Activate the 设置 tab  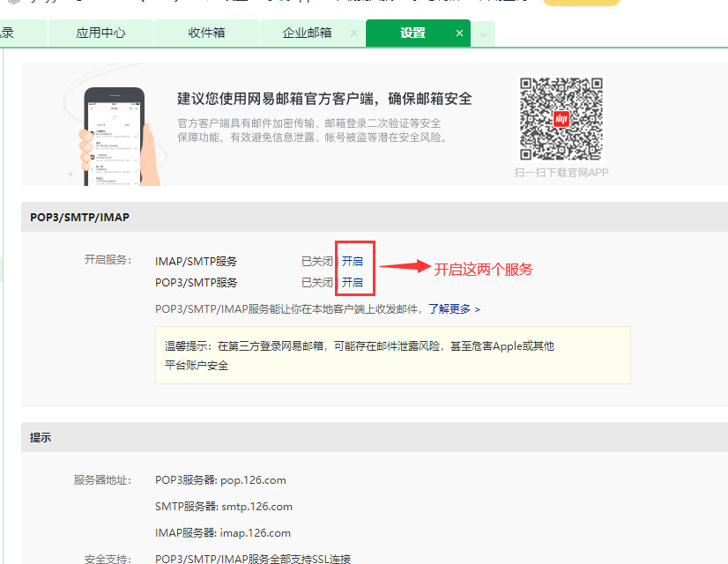click(x=412, y=33)
